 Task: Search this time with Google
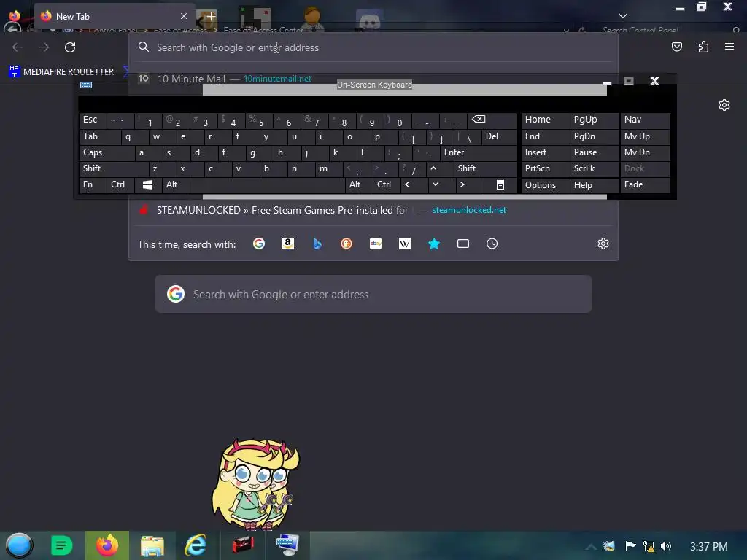point(259,244)
